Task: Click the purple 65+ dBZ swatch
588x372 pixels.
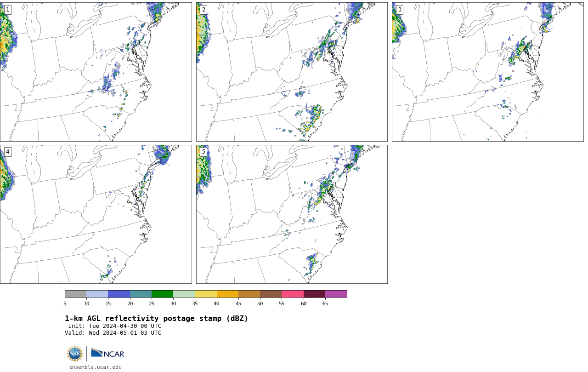Action: (x=336, y=294)
